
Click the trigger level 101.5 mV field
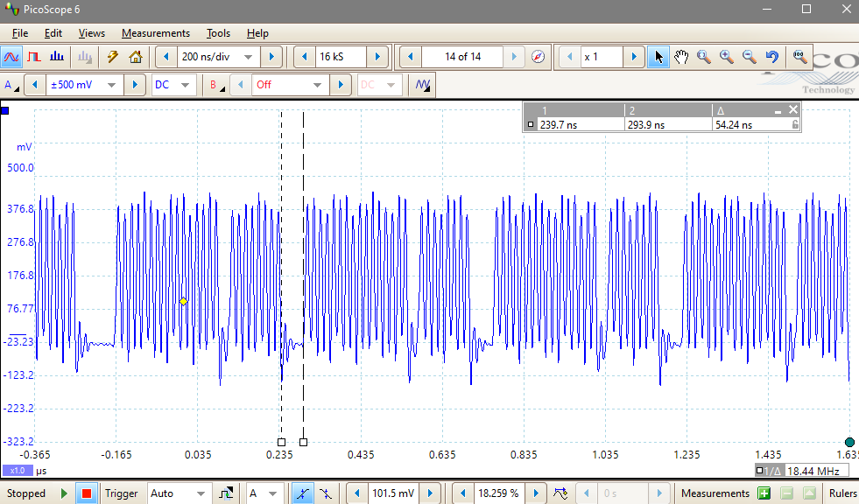pyautogui.click(x=393, y=493)
